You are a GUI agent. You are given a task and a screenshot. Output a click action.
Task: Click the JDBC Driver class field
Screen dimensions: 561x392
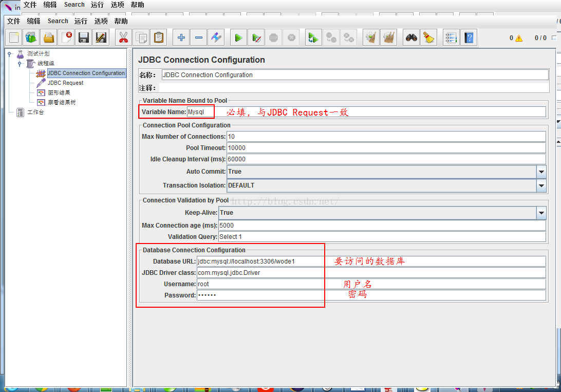[x=371, y=272]
